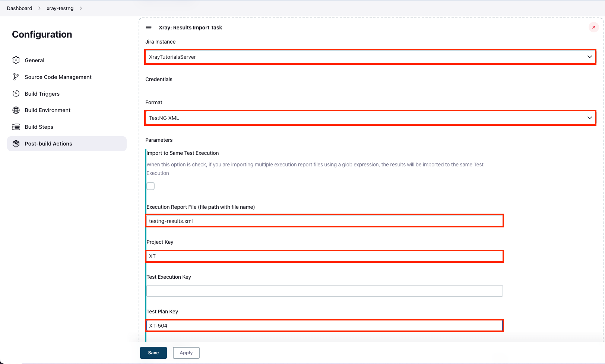This screenshot has height=364, width=605.
Task: Click the Build Environment globe icon
Action: [16, 110]
